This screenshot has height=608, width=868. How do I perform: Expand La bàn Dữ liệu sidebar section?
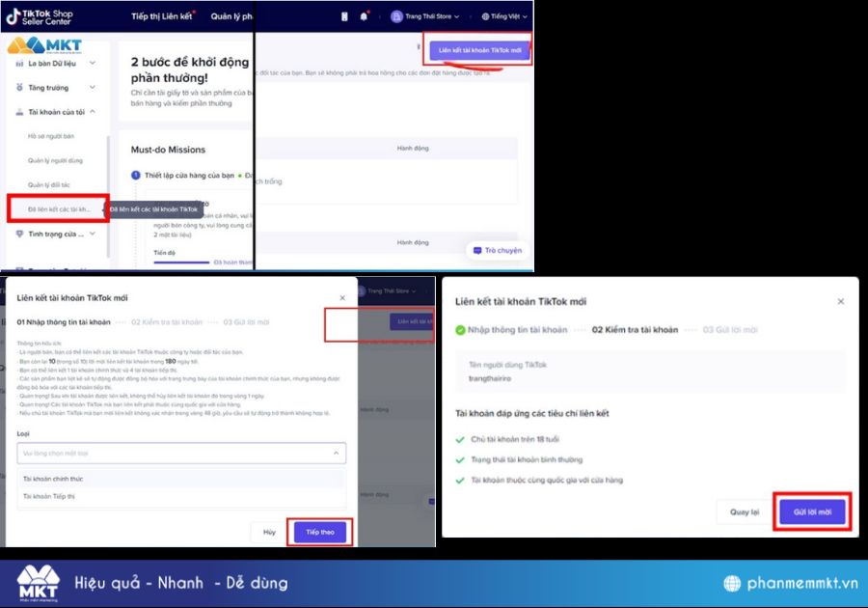55,63
